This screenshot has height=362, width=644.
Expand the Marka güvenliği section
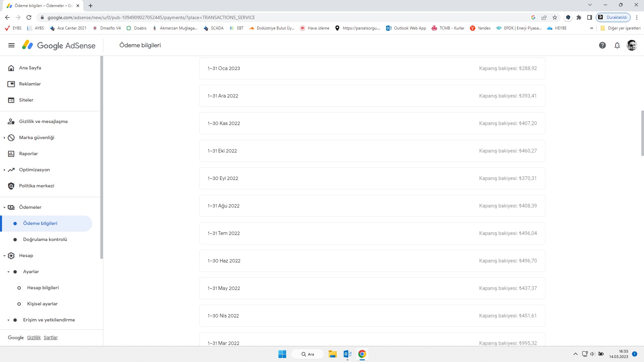(4, 138)
